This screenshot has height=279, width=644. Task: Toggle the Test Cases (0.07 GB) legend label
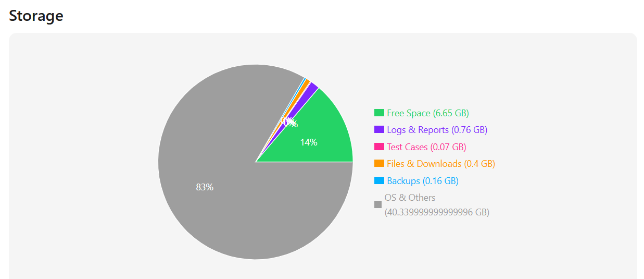click(426, 147)
